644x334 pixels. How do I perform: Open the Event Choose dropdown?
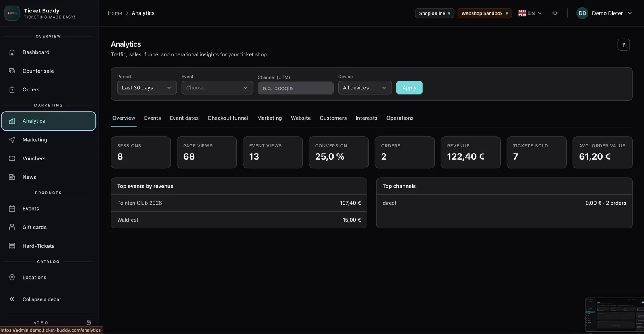[x=217, y=88]
